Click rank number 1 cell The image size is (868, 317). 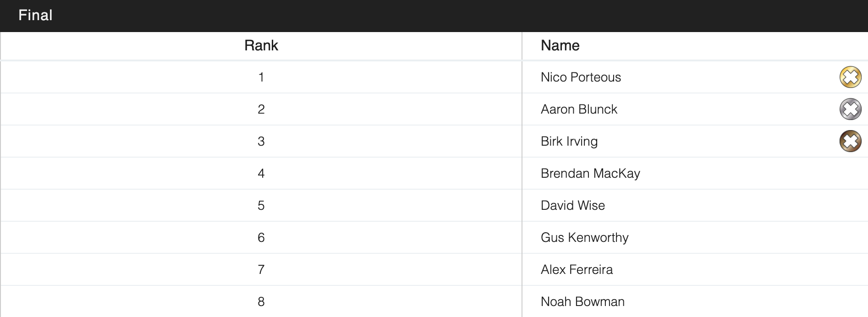pos(261,77)
